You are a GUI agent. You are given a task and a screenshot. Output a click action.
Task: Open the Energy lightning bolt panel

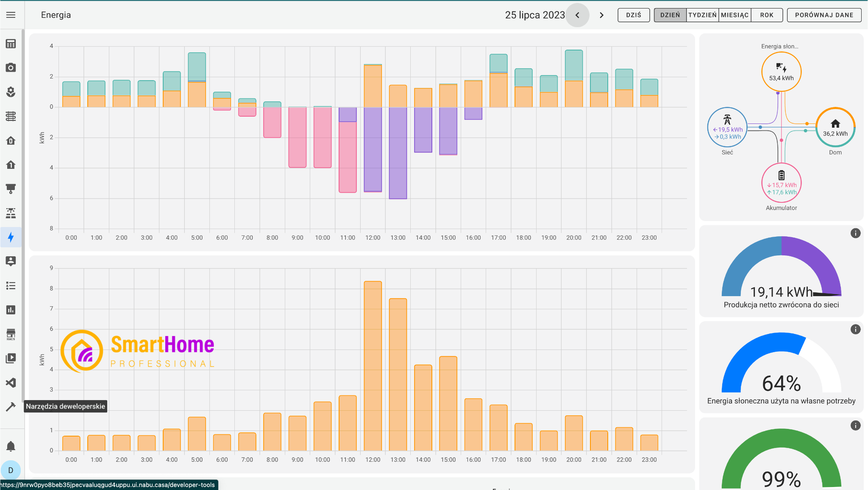click(x=11, y=237)
